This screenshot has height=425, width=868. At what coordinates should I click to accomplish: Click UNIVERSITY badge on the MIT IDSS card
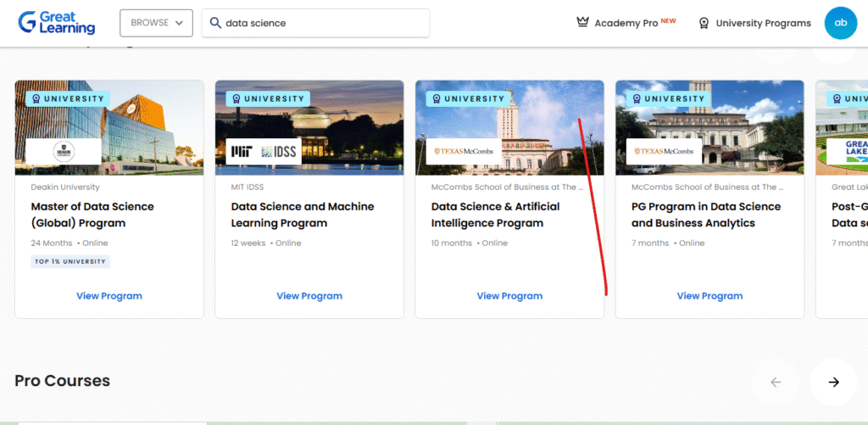(268, 99)
